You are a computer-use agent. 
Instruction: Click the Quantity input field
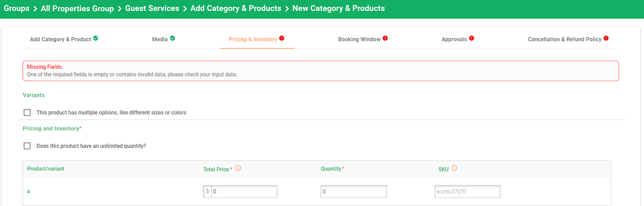click(x=354, y=192)
